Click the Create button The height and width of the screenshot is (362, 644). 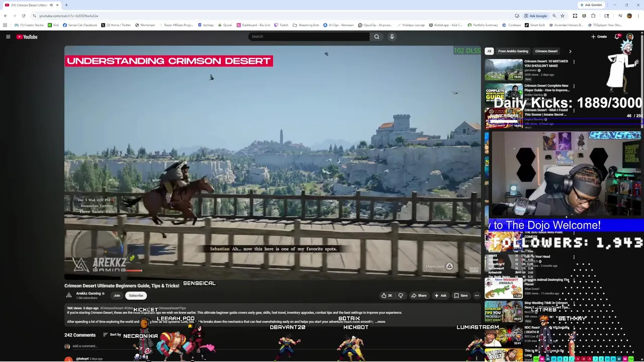point(599,37)
